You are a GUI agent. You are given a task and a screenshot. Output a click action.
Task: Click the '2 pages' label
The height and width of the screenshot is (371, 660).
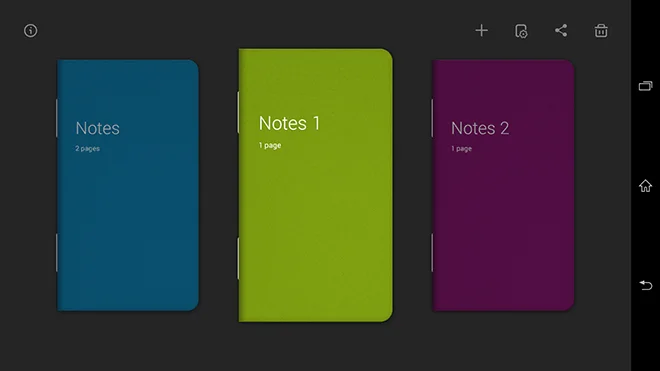88,149
